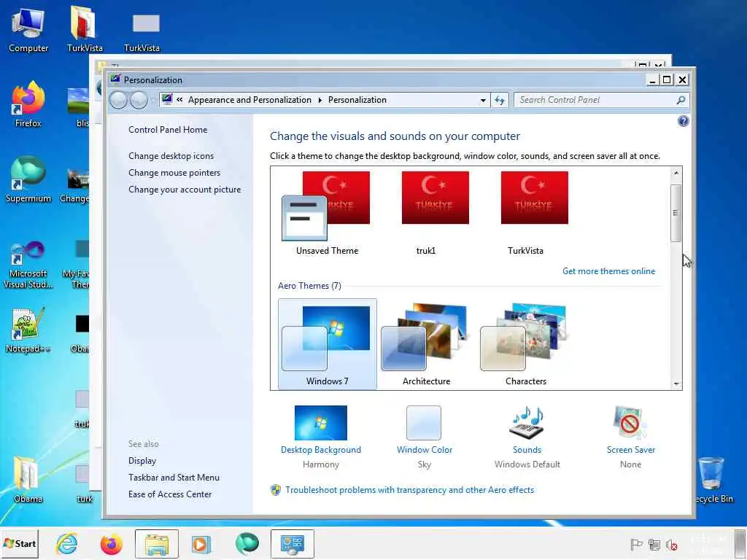Click the search magnifier icon in Control Panel
This screenshot has height=560, width=747.
pos(681,100)
